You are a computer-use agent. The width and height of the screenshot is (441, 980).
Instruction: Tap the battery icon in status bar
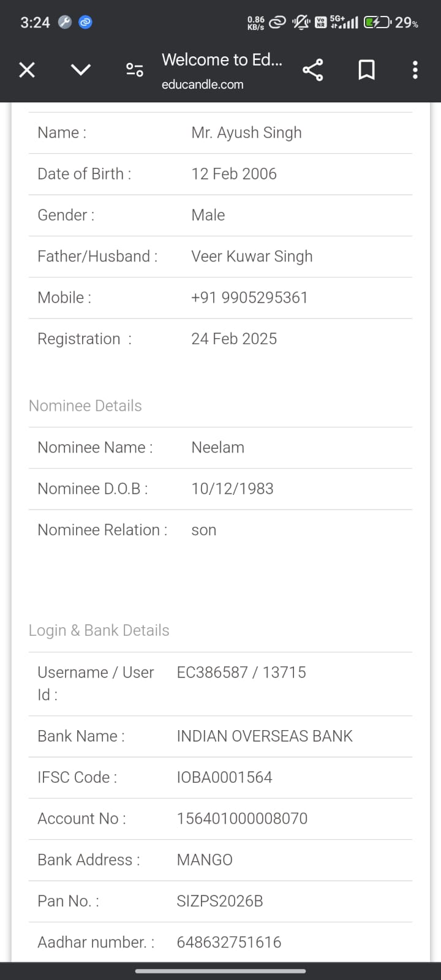377,23
